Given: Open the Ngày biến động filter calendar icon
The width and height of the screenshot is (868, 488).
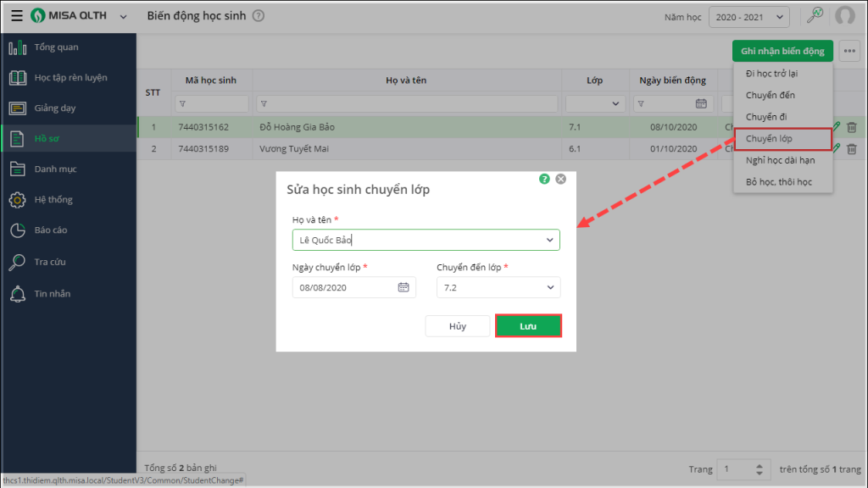Looking at the screenshot, I should [701, 103].
